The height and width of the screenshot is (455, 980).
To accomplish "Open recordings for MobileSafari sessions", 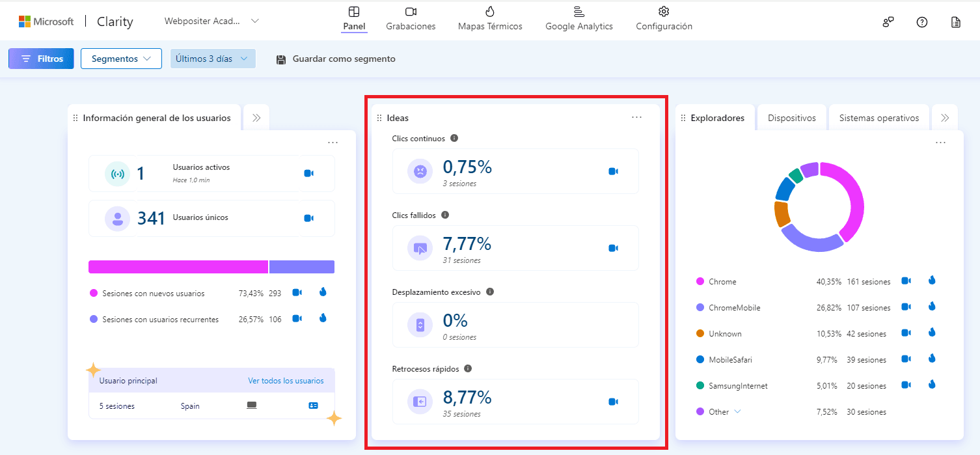I will (x=905, y=359).
